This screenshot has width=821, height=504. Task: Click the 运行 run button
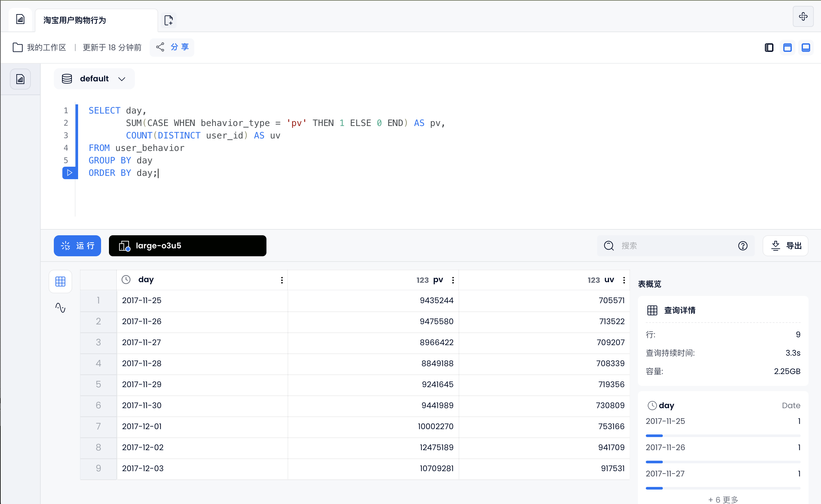77,246
